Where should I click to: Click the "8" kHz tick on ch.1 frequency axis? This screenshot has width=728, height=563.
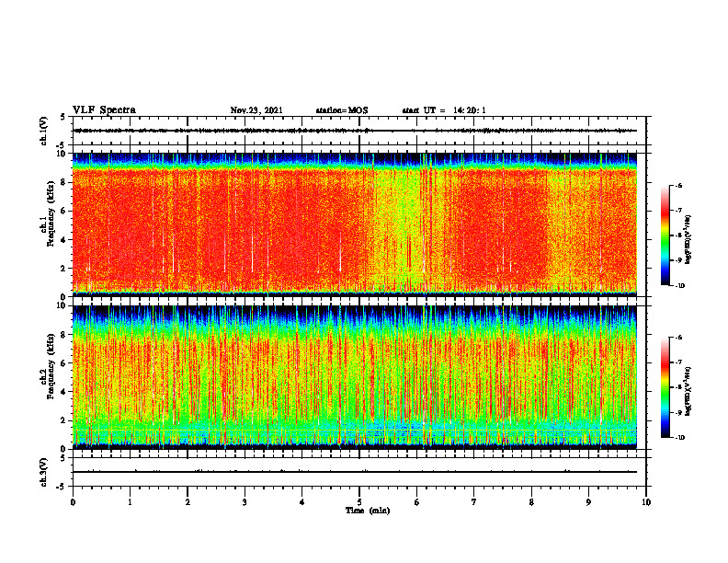(x=64, y=182)
